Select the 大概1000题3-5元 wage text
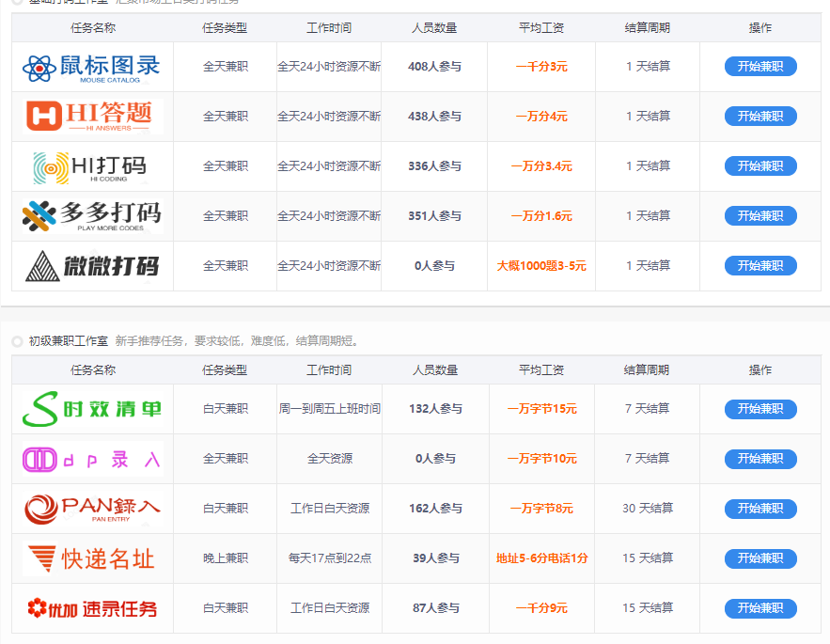Screen dimensions: 830x644 [x=541, y=266]
